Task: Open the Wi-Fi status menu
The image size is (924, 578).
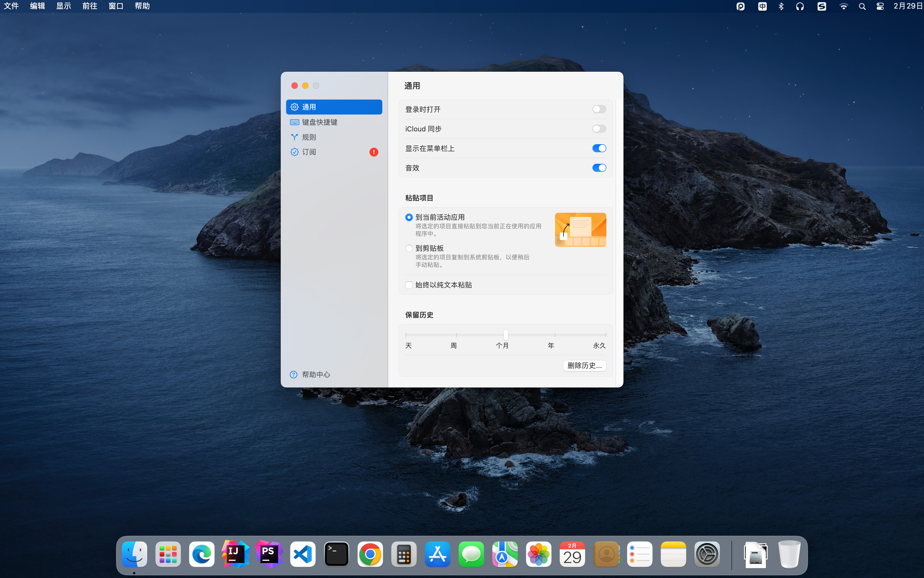Action: (x=844, y=6)
